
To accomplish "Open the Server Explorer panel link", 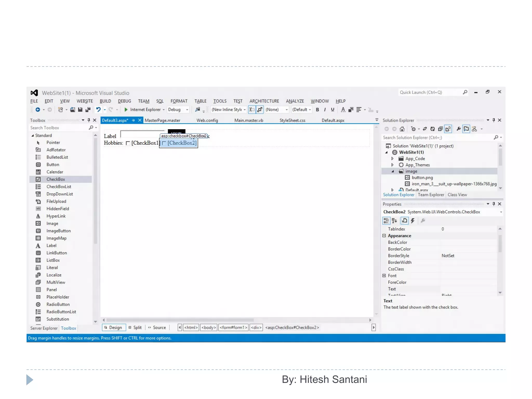I will coord(44,328).
